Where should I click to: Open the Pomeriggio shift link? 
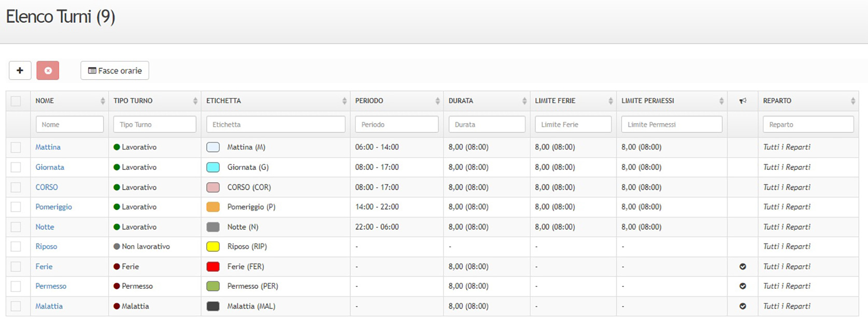click(x=53, y=207)
